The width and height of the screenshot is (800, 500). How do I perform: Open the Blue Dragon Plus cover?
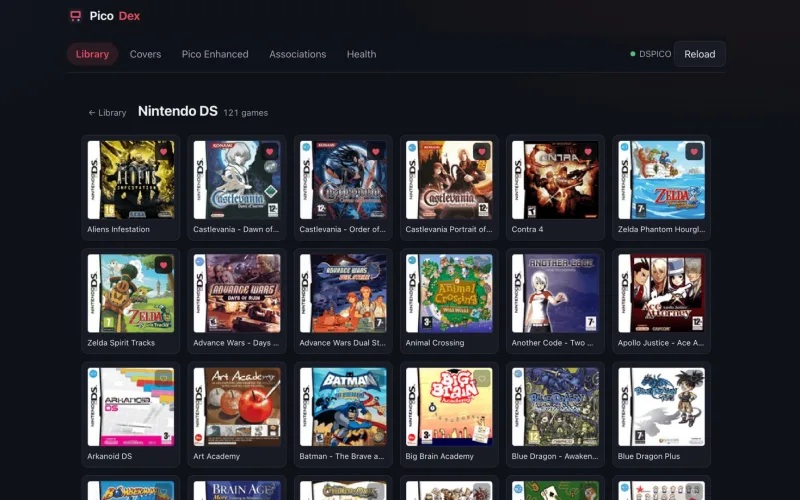tap(661, 406)
